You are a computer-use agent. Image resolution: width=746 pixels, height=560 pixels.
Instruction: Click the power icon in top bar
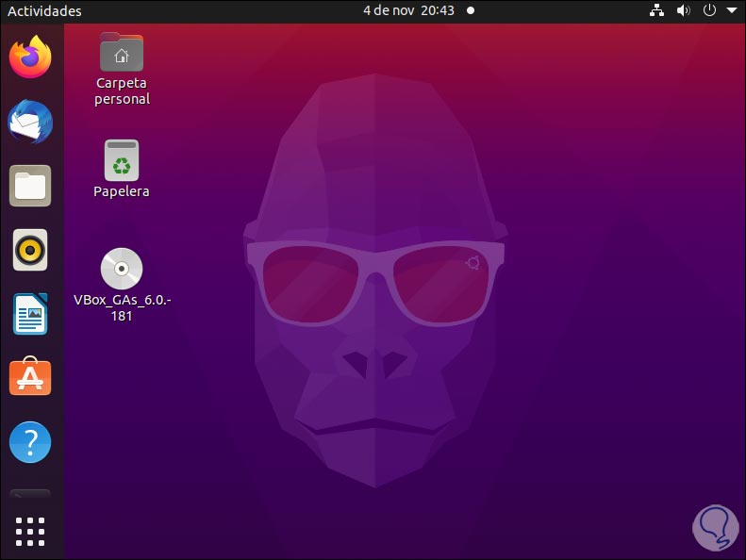click(x=709, y=10)
